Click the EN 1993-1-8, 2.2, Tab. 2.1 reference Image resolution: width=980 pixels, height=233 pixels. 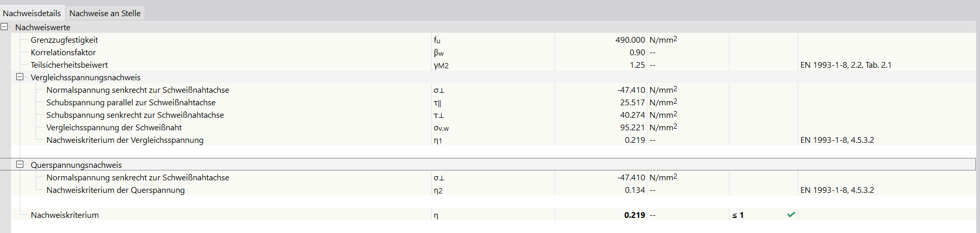coord(846,65)
